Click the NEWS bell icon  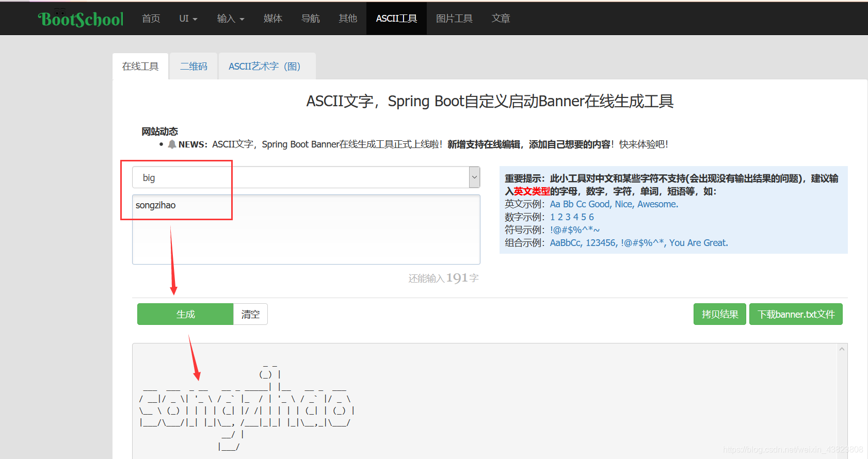pyautogui.click(x=172, y=144)
